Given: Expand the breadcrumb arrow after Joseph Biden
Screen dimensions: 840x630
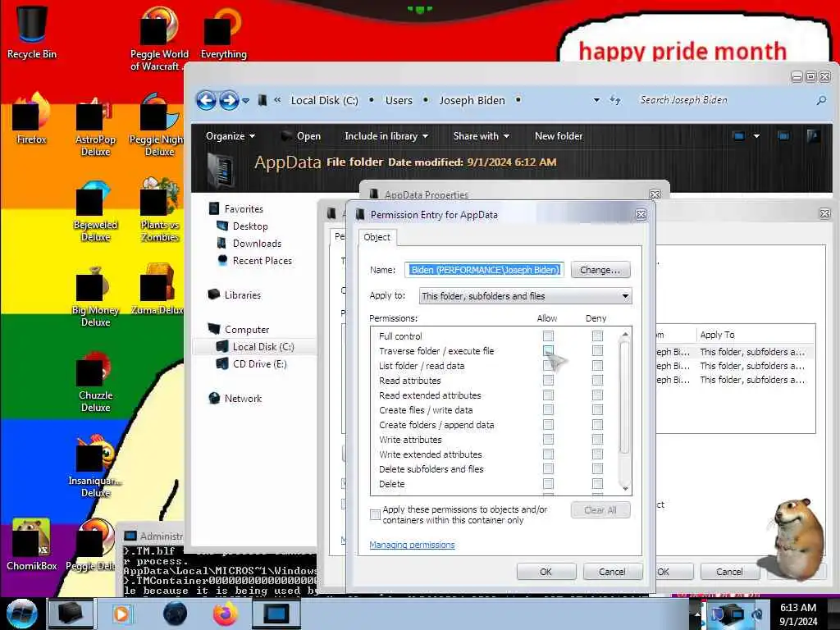Looking at the screenshot, I should 518,100.
